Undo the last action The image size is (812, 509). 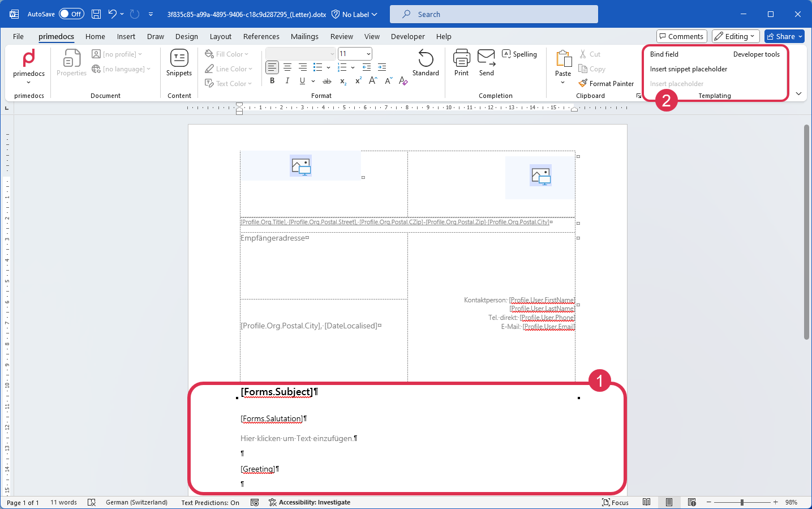[x=112, y=14]
